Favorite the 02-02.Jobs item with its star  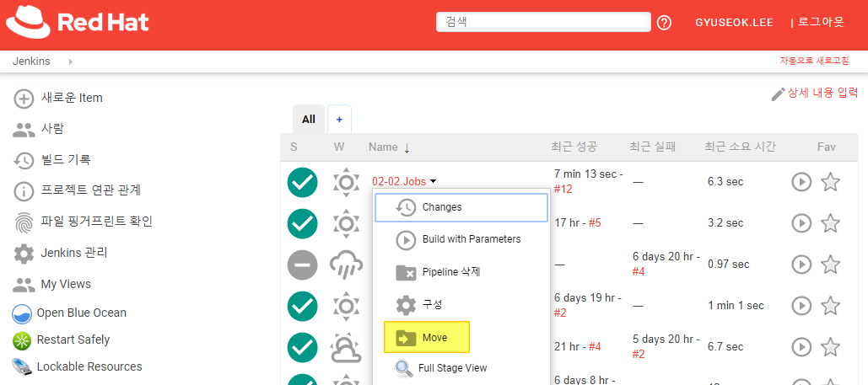(x=831, y=182)
